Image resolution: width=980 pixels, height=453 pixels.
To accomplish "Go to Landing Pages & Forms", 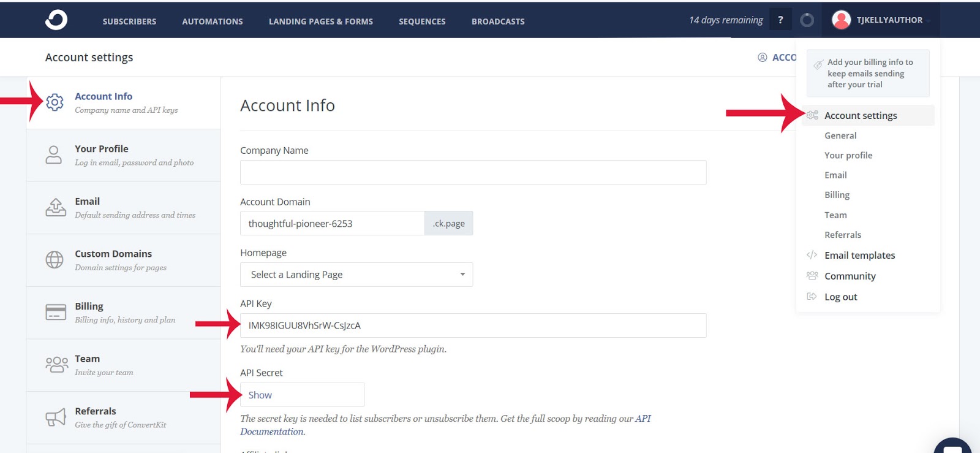I will 321,21.
